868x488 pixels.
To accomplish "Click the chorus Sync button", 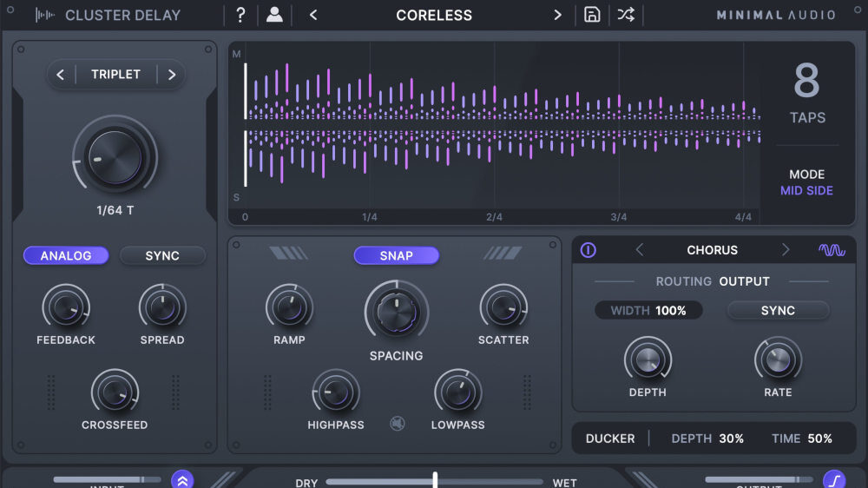I will pyautogui.click(x=778, y=310).
